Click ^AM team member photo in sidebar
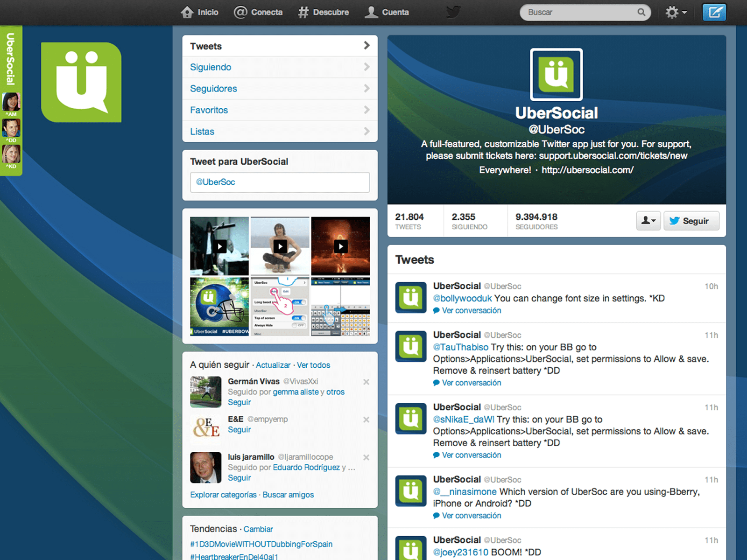This screenshot has height=560, width=747. point(11,102)
